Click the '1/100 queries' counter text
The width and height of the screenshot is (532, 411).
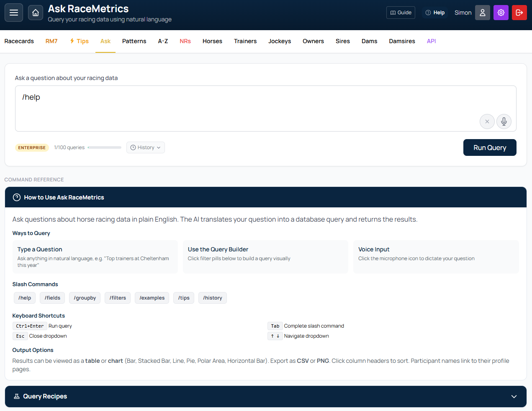[69, 147]
